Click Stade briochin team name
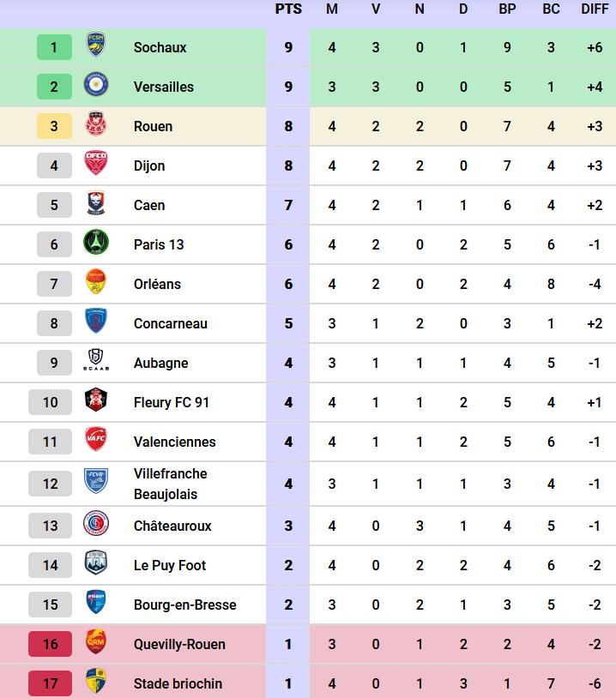616x698 pixels. coord(178,683)
